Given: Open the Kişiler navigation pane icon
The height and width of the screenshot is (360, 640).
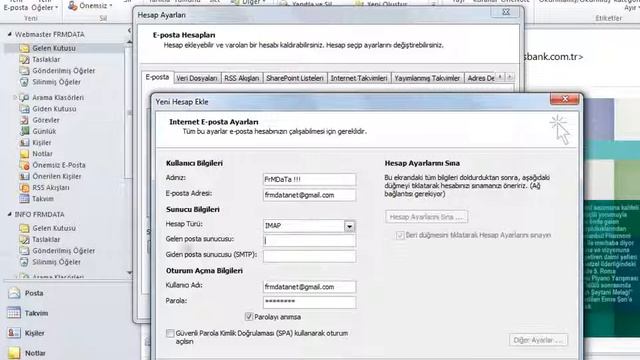Looking at the screenshot, I should [x=14, y=333].
